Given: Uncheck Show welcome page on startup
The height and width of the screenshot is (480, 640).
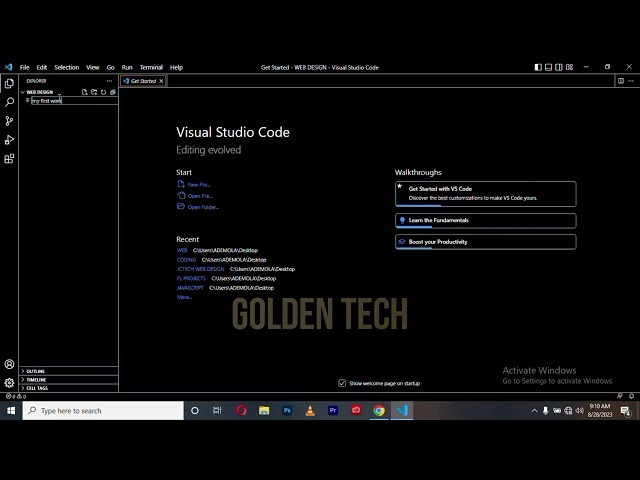Looking at the screenshot, I should click(342, 383).
